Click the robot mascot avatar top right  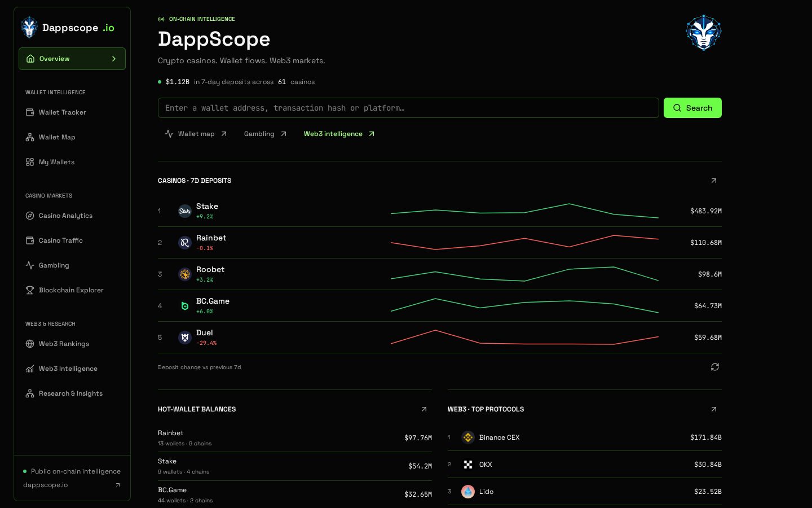point(704,33)
